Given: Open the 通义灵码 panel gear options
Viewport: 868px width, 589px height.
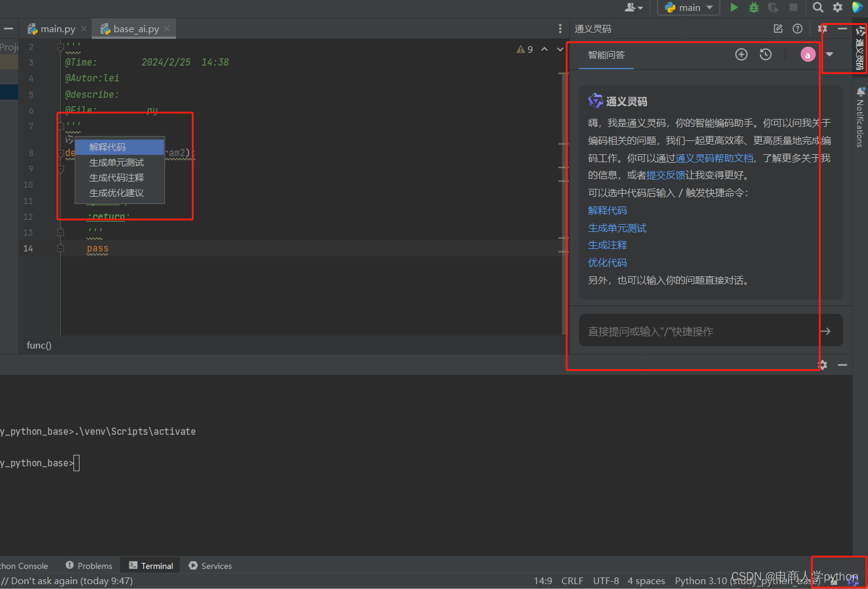Looking at the screenshot, I should [822, 29].
